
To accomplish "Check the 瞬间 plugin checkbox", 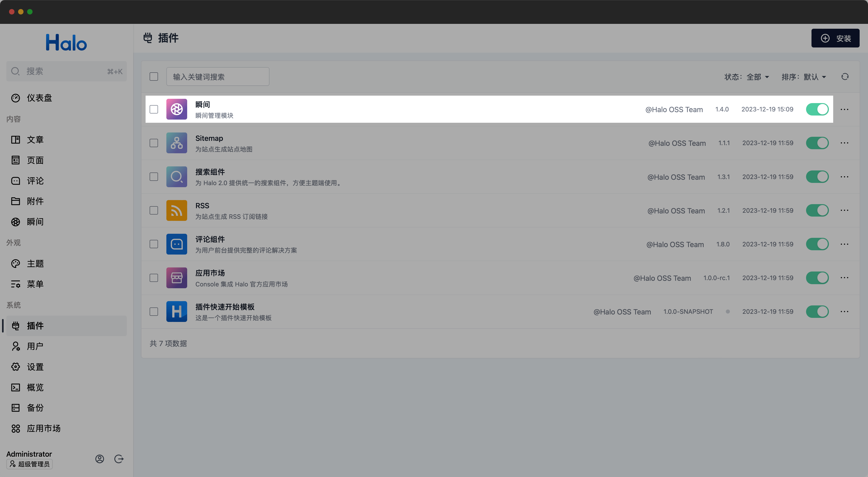I will (154, 109).
